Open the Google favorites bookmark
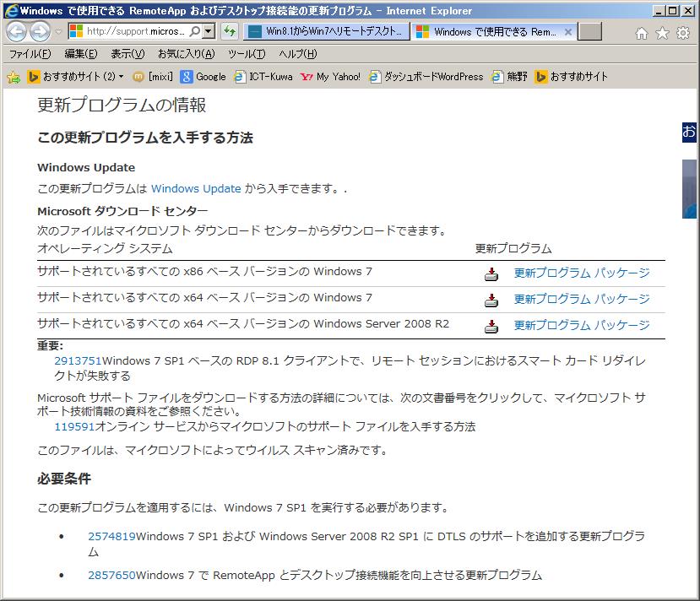Viewport: 700px width, 601px height. point(203,77)
